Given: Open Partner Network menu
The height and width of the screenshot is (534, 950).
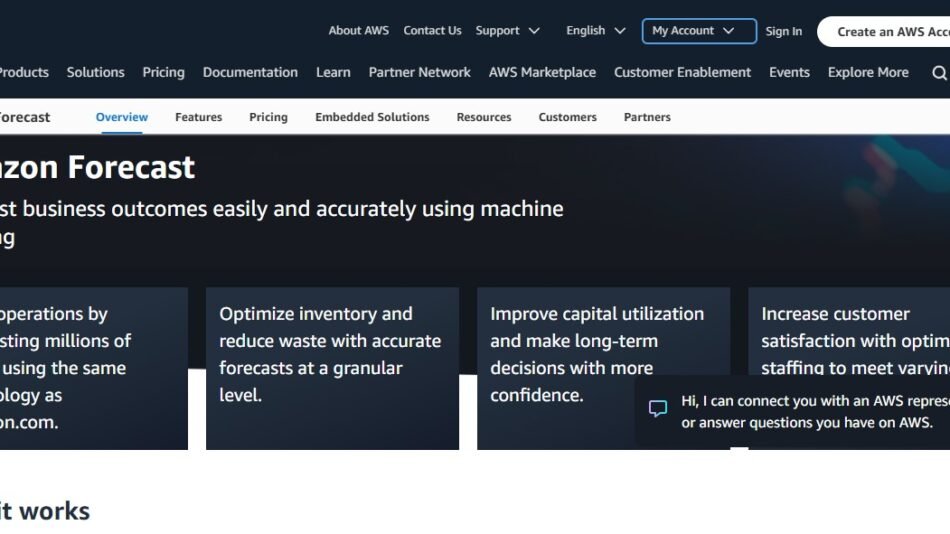Looking at the screenshot, I should point(419,72).
